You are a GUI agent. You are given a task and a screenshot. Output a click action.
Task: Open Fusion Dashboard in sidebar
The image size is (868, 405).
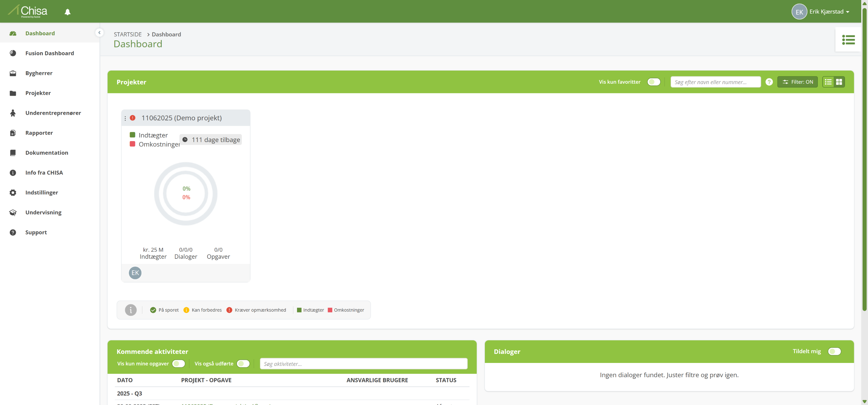50,53
